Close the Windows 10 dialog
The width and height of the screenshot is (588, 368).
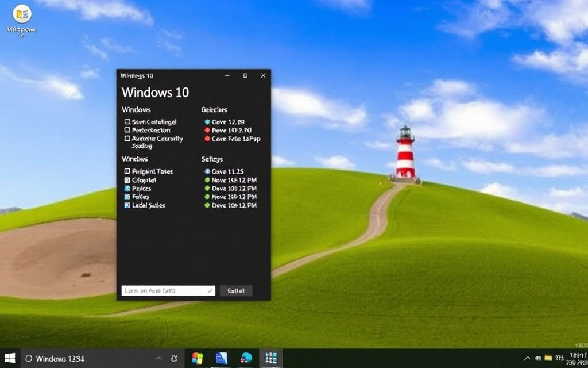[263, 75]
